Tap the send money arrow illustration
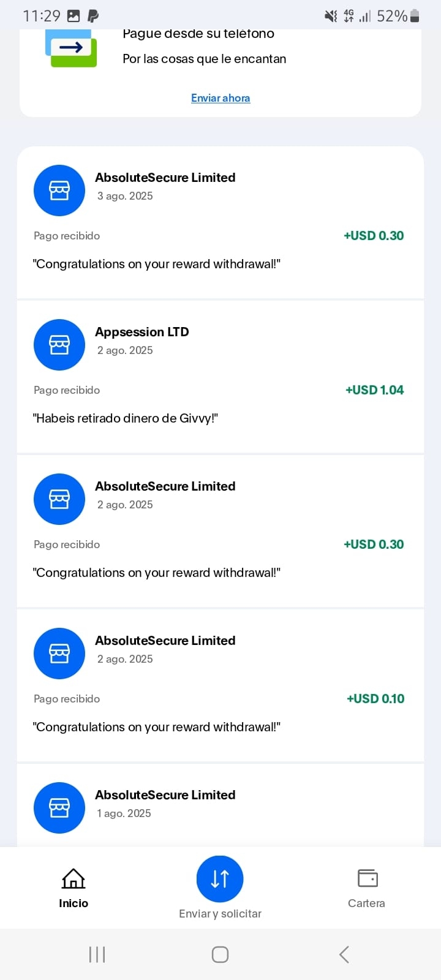Image resolution: width=441 pixels, height=980 pixels. (71, 48)
